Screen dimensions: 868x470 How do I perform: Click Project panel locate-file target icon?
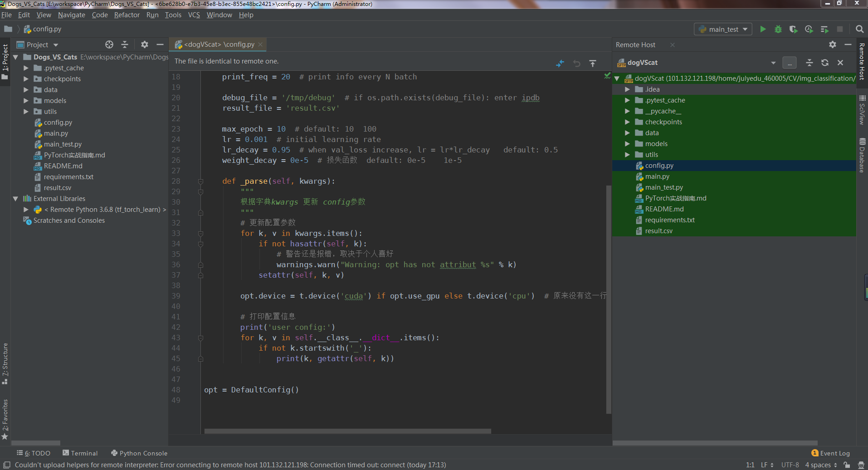(x=109, y=44)
